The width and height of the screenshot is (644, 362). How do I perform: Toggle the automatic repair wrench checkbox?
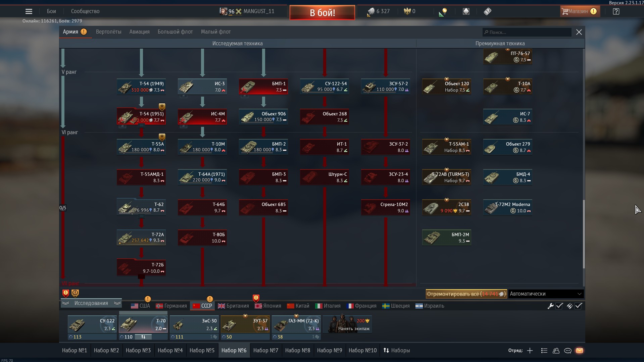pos(559,306)
